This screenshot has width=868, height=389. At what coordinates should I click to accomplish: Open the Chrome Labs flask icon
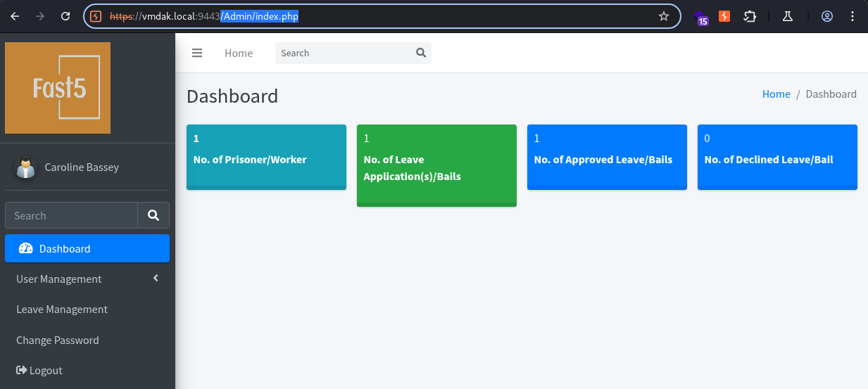point(788,16)
